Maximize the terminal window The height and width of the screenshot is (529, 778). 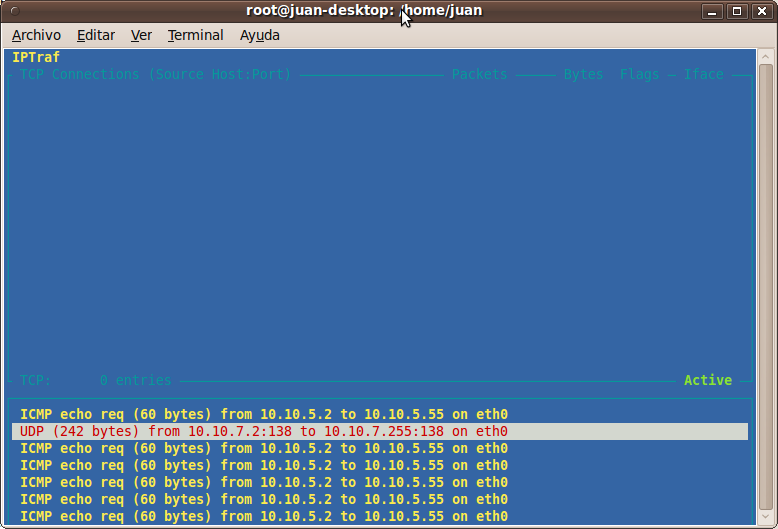click(x=737, y=11)
